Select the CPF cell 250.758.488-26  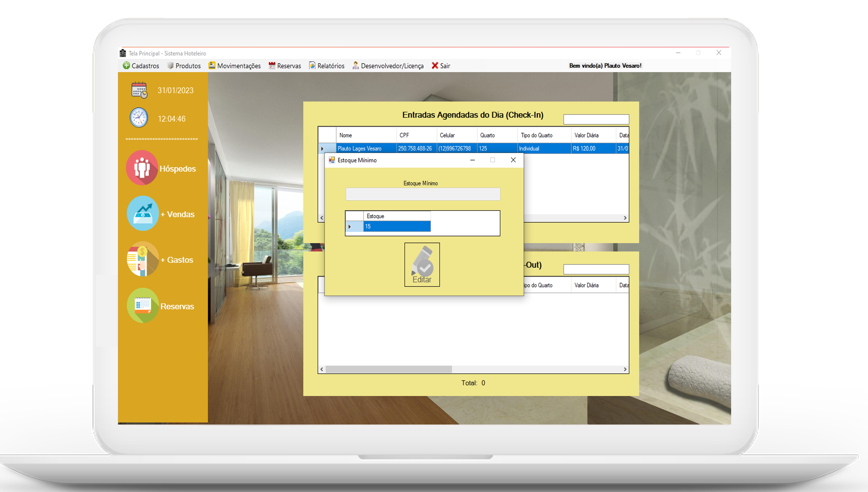pyautogui.click(x=417, y=148)
